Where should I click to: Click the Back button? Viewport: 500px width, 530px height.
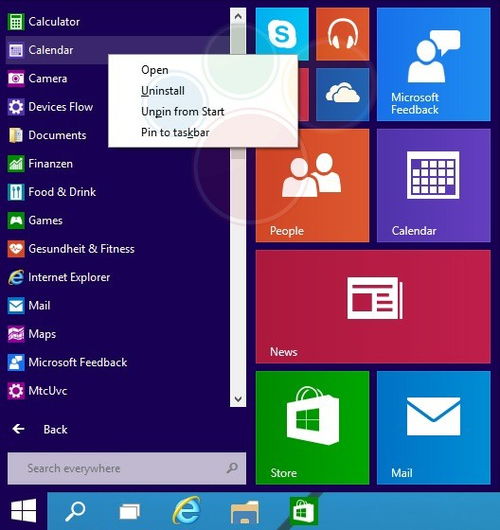[x=40, y=429]
